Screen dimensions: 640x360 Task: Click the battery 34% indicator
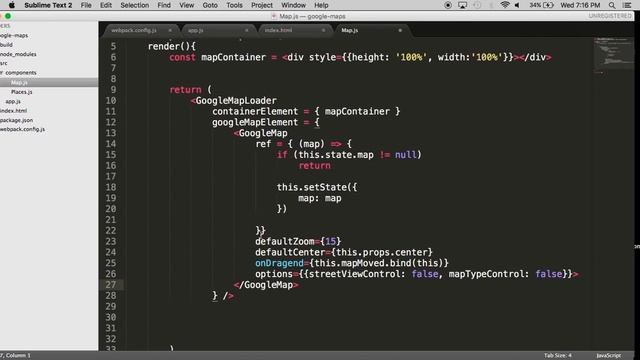542,5
